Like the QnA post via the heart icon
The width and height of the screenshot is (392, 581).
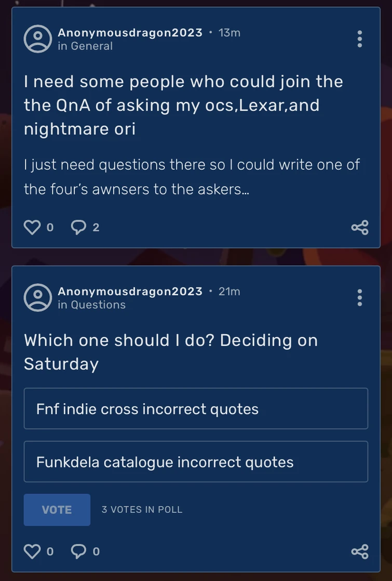click(32, 227)
